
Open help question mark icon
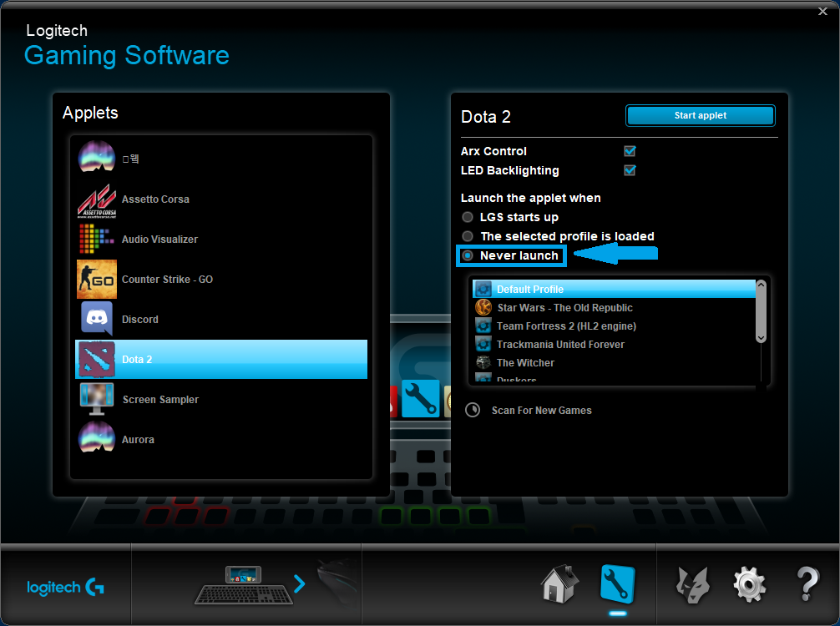coord(807,584)
